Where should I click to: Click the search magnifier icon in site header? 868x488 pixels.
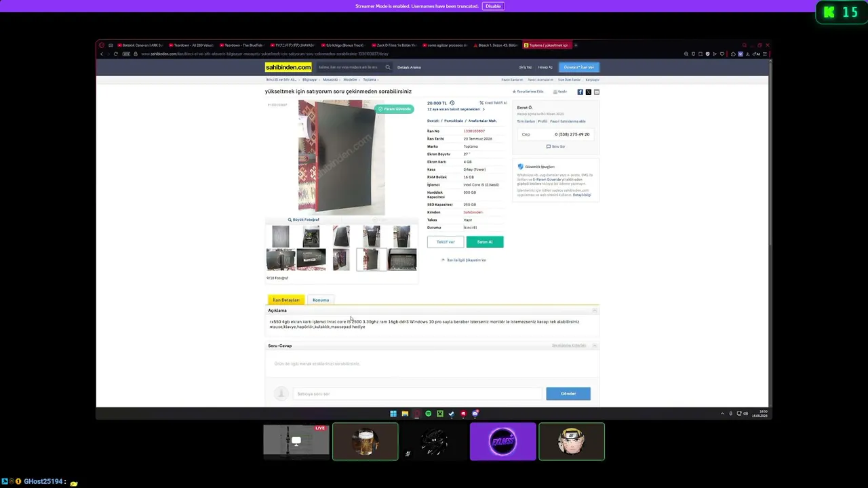pyautogui.click(x=388, y=67)
